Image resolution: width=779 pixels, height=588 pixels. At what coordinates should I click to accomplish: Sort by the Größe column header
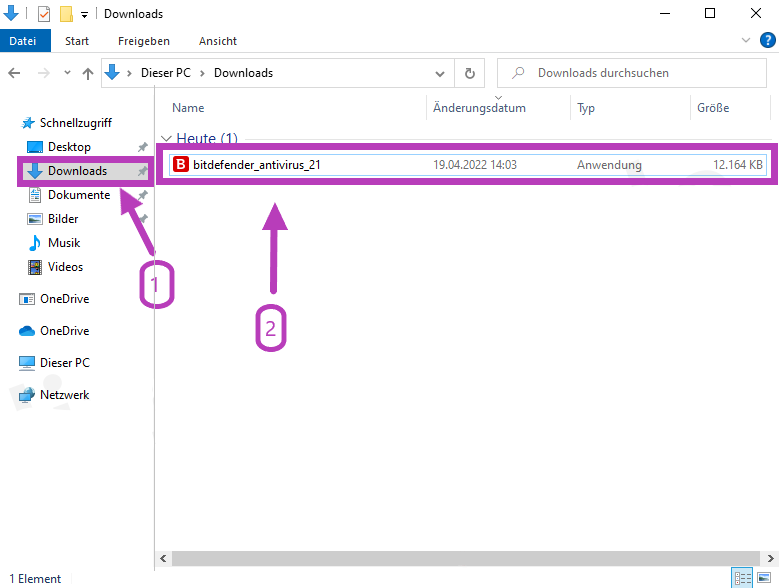pyautogui.click(x=712, y=108)
